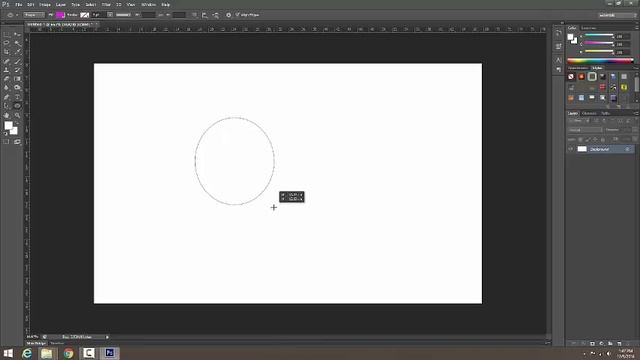Select the Pen tool
Viewport: 640px width, 360px height.
coord(6,97)
